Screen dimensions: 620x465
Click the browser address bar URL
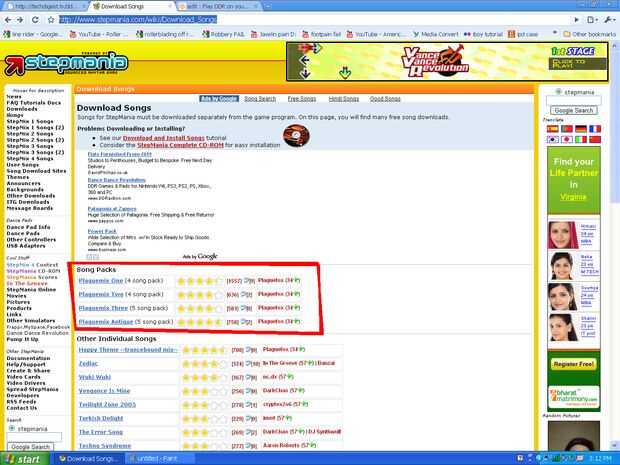click(x=138, y=20)
